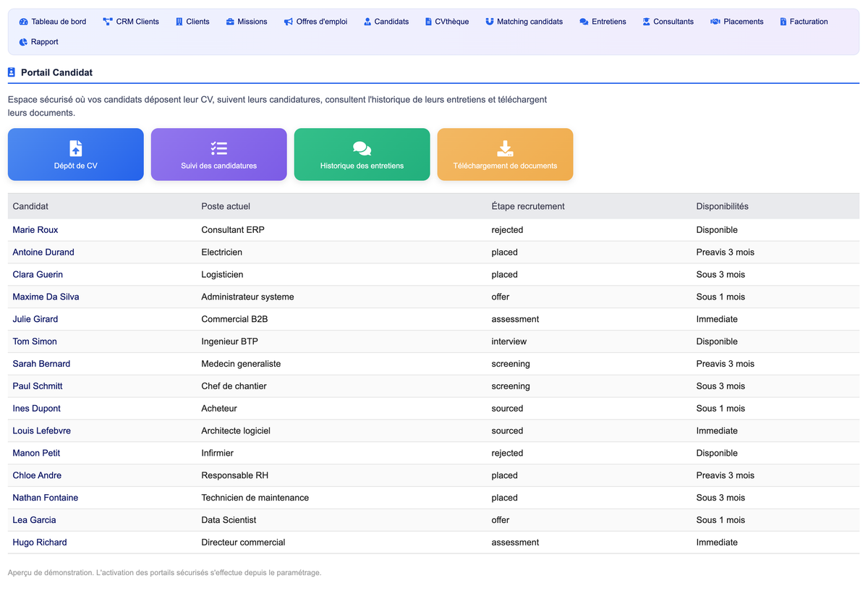This screenshot has height=599, width=868.
Task: Open the Facturation menu item
Action: [x=804, y=22]
